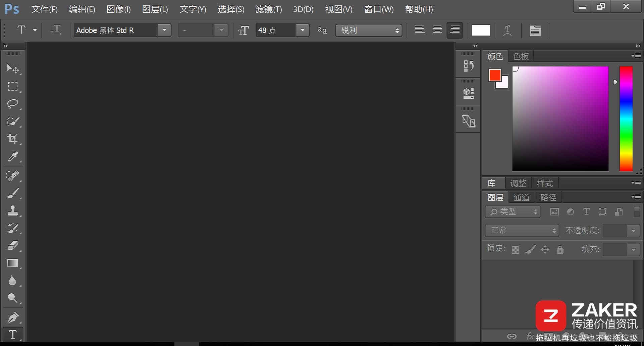The width and height of the screenshot is (644, 346).
Task: Select the History Brush tool
Action: coord(13,228)
